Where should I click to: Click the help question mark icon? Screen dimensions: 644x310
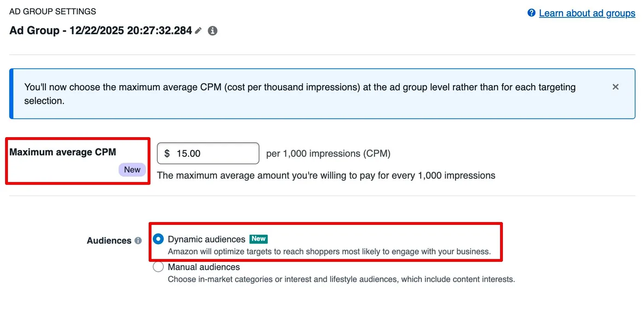click(532, 13)
